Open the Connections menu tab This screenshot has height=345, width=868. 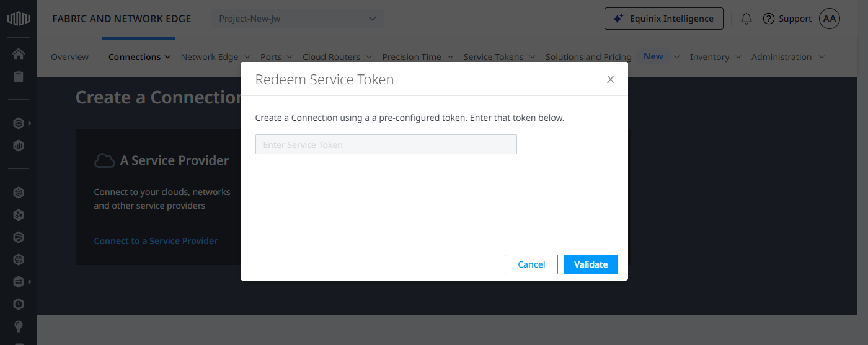(139, 57)
